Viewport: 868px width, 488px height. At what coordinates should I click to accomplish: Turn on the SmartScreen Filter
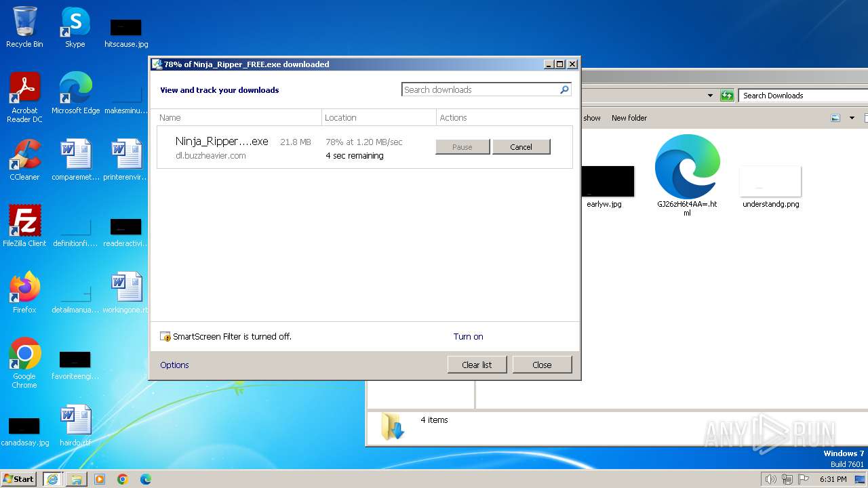(x=469, y=336)
